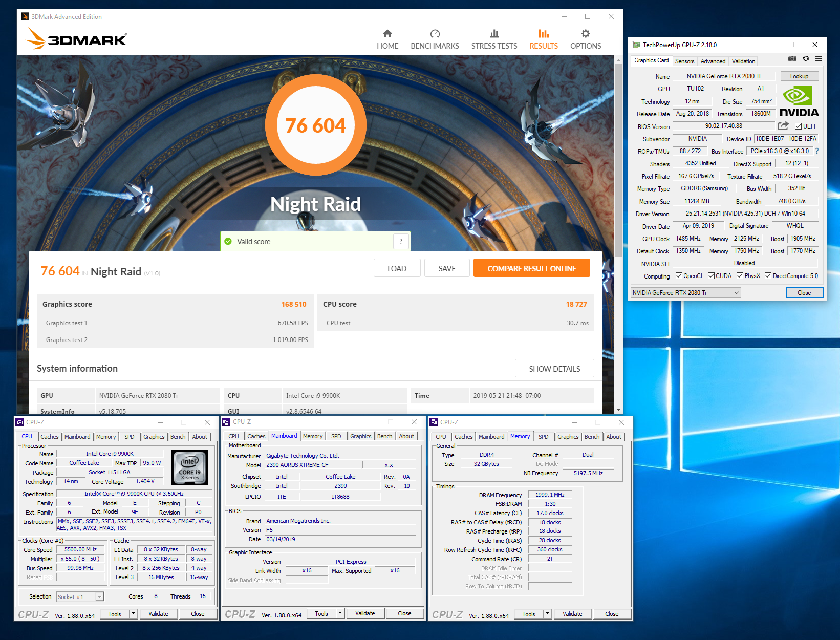Click the green valid score checkmark icon

pos(228,241)
